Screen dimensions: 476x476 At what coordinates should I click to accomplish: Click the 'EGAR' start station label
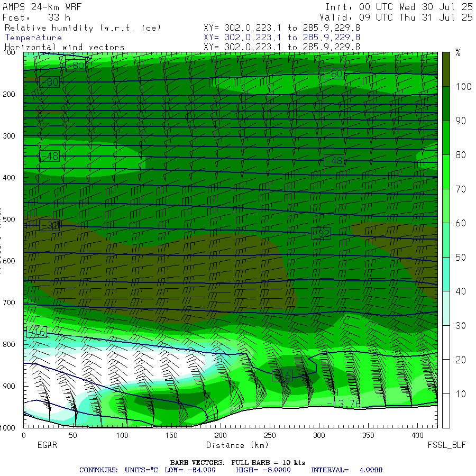tap(47, 445)
